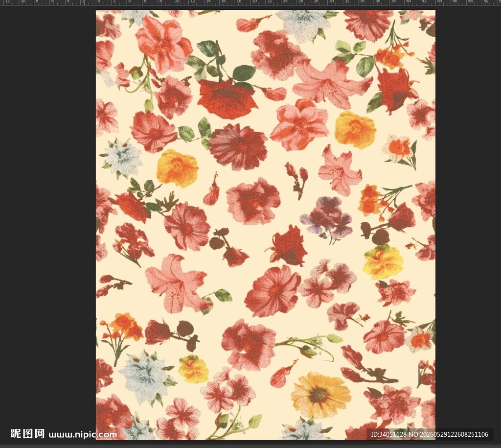This screenshot has height=448, width=501.
Task: Click the yellow poppy at the upper right of the canvas
Action: [x=355, y=130]
